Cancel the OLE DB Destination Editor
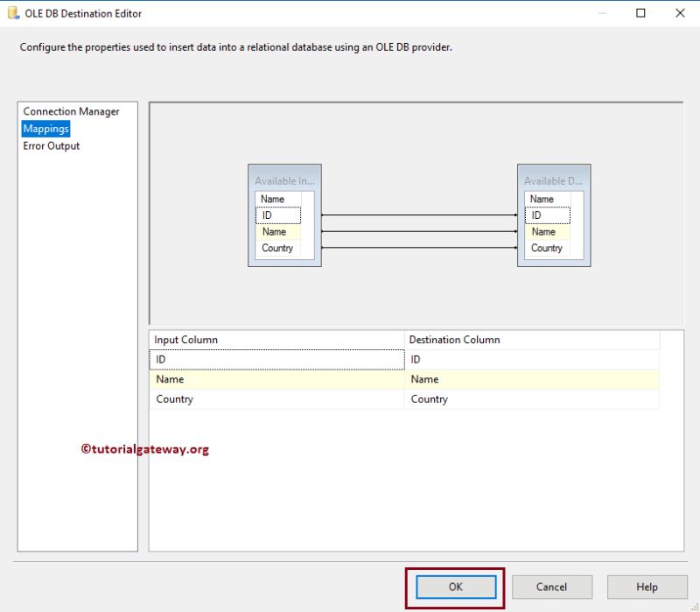Viewport: 700px width, 612px height. (552, 587)
